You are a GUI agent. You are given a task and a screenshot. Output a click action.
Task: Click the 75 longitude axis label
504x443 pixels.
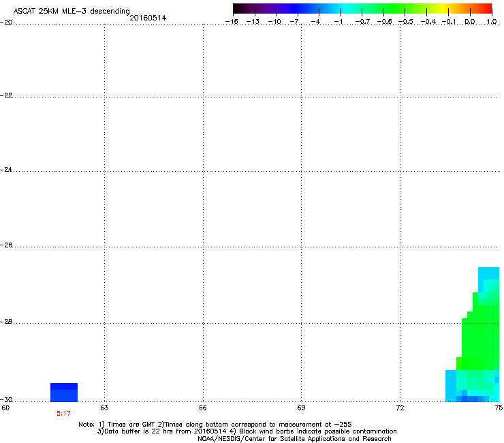(499, 408)
